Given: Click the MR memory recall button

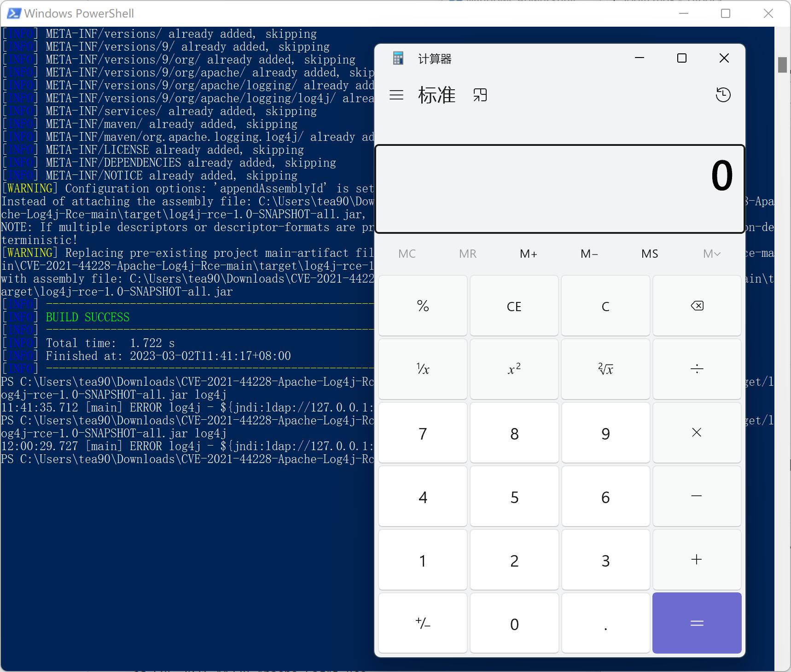Looking at the screenshot, I should [x=468, y=254].
